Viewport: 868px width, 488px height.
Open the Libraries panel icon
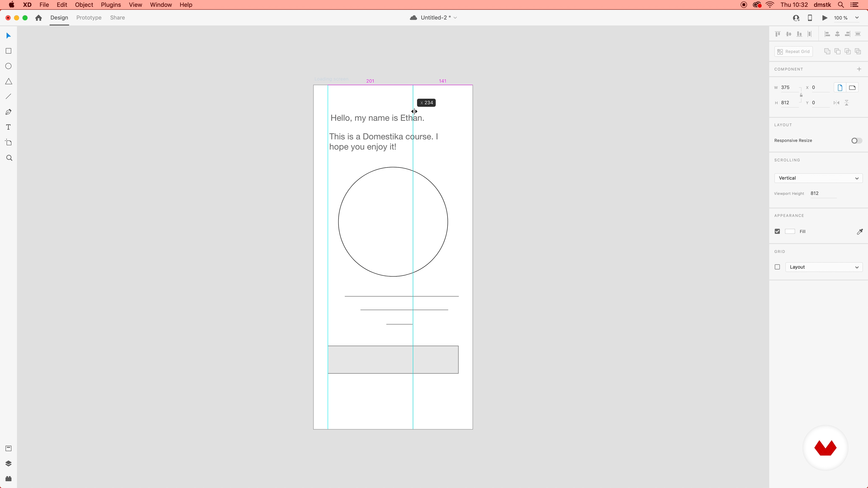(9, 448)
